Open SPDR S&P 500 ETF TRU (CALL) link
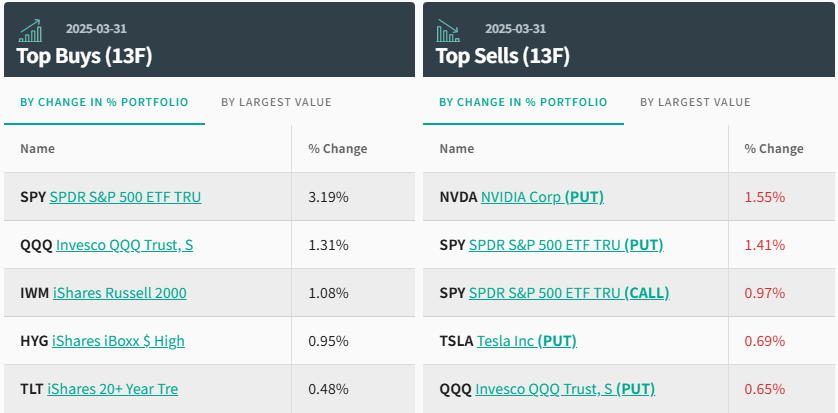The height and width of the screenshot is (413, 838). click(x=569, y=293)
